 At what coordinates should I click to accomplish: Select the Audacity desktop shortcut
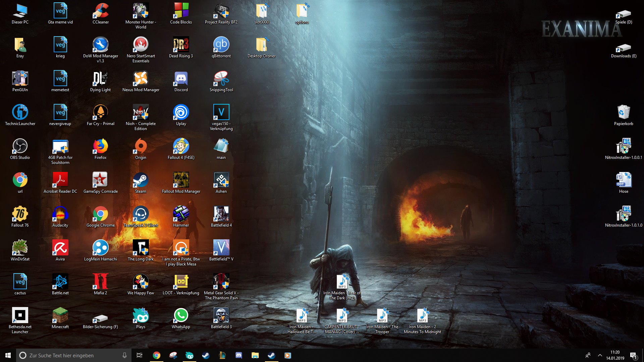coord(60,217)
